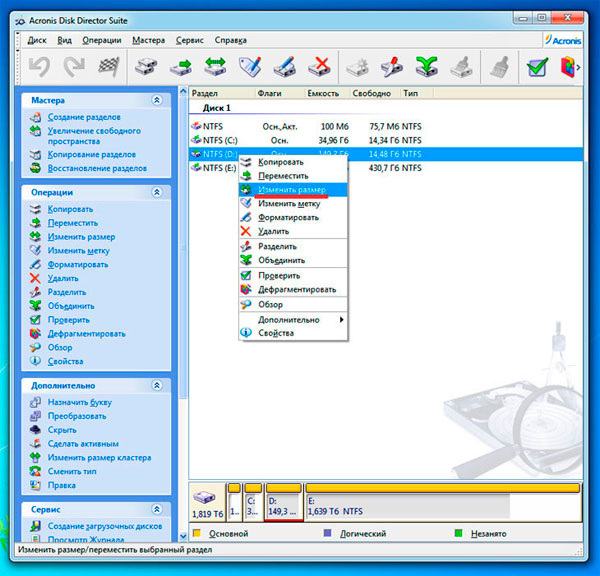Click Назначить букву in the sidebar
Image resolution: width=600 pixels, height=576 pixels.
pos(82,402)
